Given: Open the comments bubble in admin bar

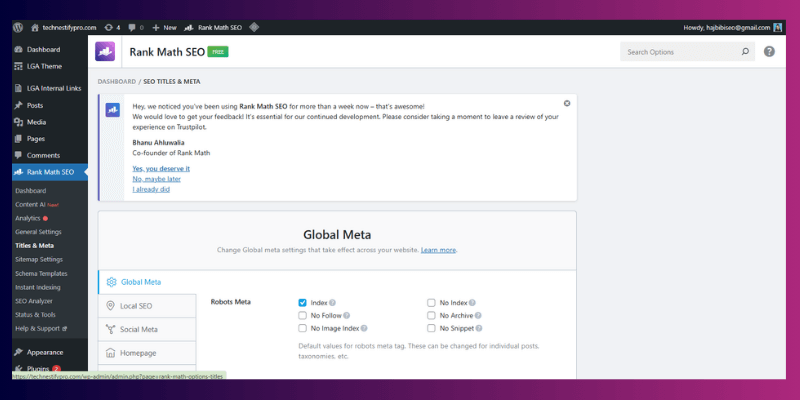Looking at the screenshot, I should point(136,28).
